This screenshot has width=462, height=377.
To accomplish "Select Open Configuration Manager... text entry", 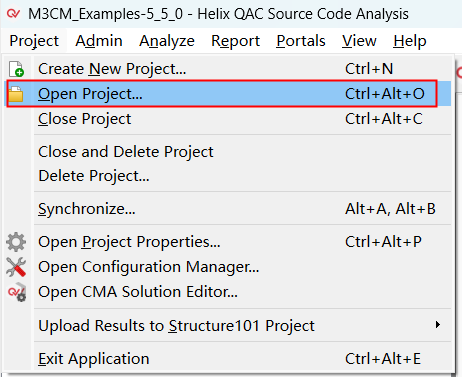I will pyautogui.click(x=149, y=267).
